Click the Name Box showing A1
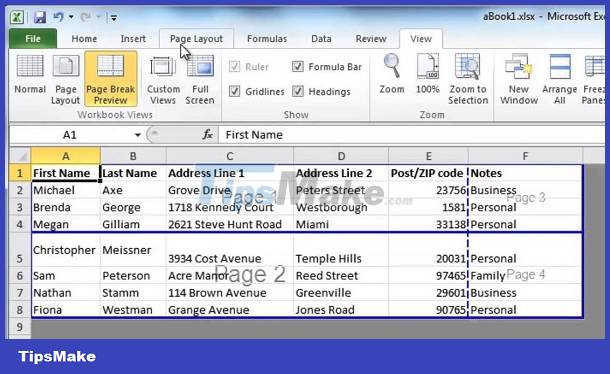The width and height of the screenshot is (610, 374). tap(70, 135)
